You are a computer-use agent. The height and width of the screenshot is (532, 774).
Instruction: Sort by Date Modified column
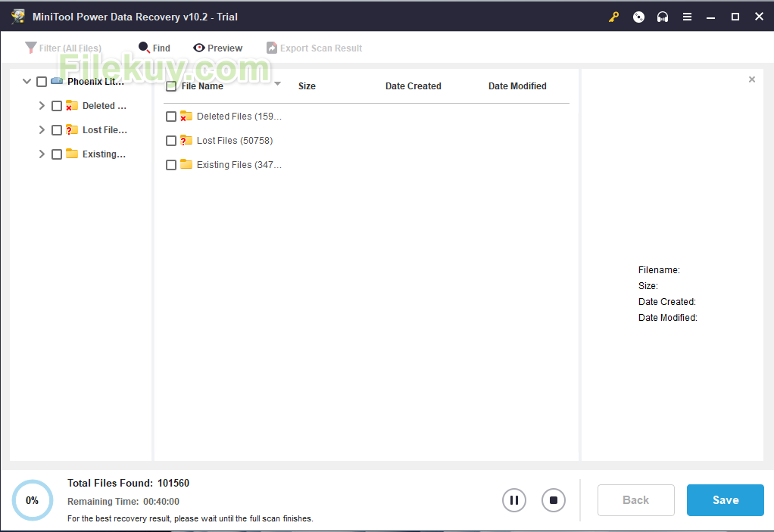pyautogui.click(x=517, y=86)
